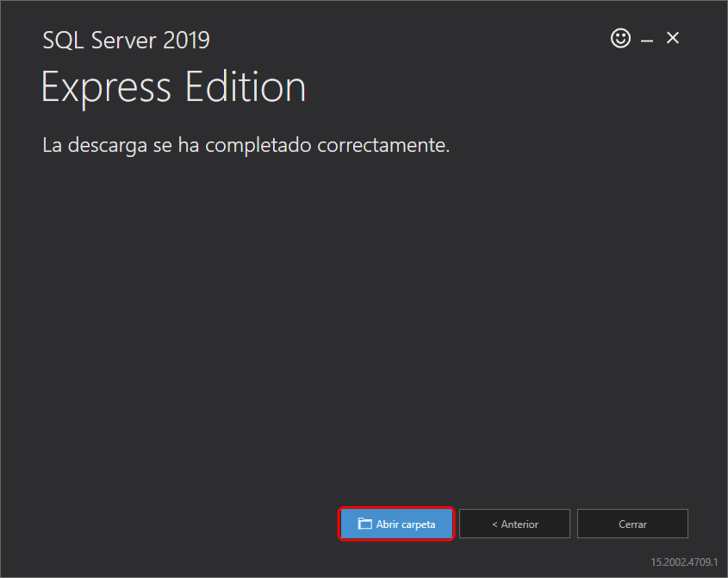The height and width of the screenshot is (578, 728).
Task: Click Abrir carpeta to view downloaded files
Action: tap(396, 524)
